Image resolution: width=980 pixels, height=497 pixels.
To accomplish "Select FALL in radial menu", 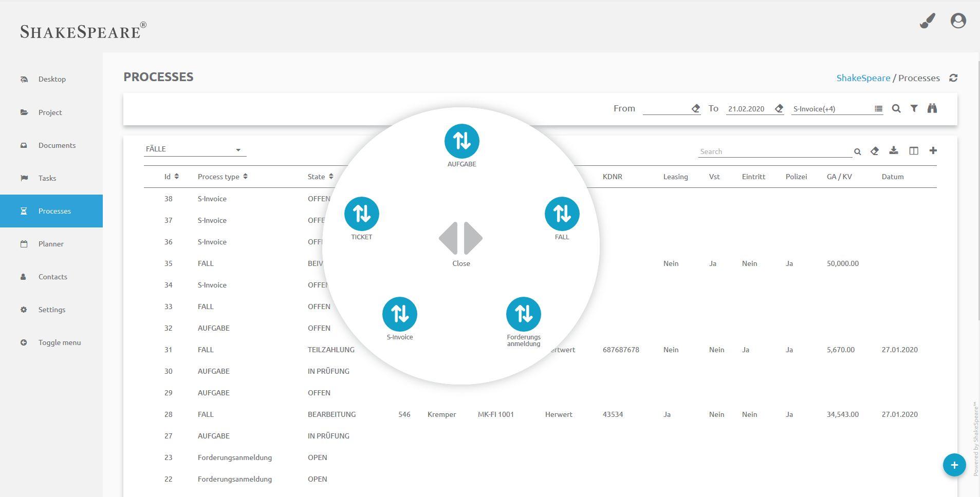I will [562, 214].
